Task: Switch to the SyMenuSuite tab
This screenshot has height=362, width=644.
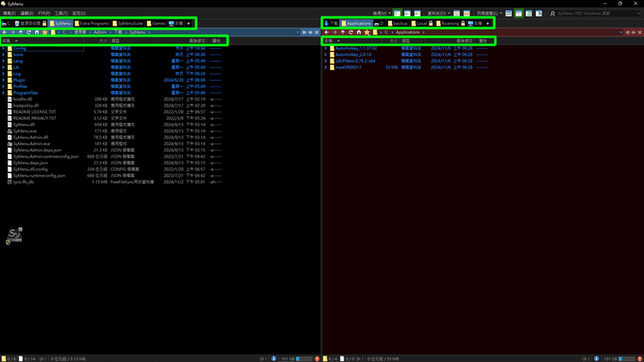Action: point(128,23)
